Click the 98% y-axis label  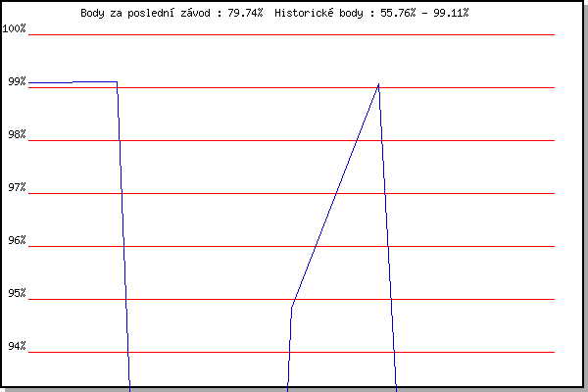point(16,135)
